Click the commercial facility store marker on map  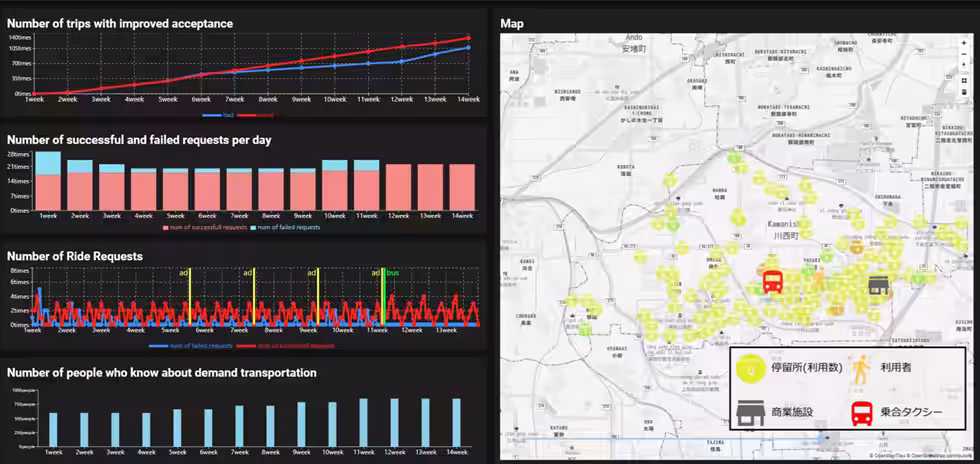point(879,286)
